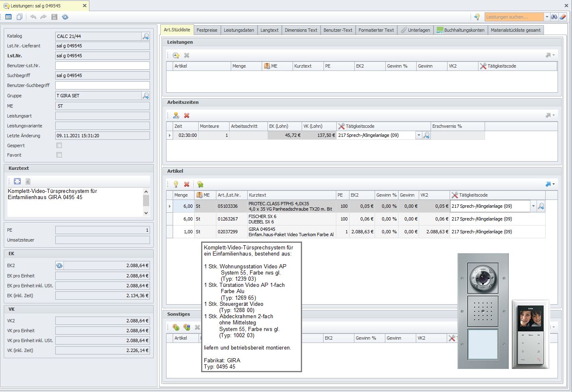572x392 pixels.
Task: Click the redo arrow in the toolbar
Action: 43,17
